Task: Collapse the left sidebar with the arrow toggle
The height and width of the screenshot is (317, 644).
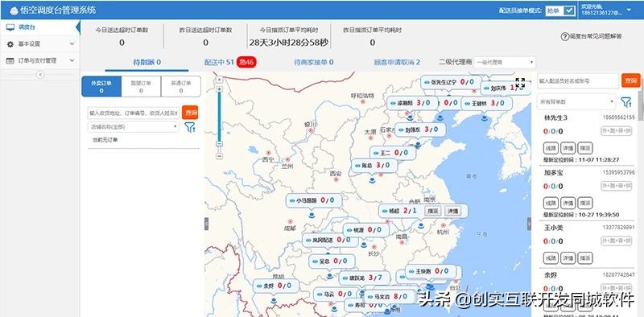Action: tap(40, 74)
